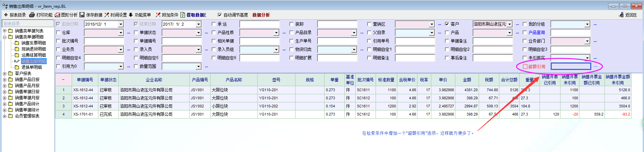Click the 保存数据 floppy disk icon
The width and height of the screenshot is (644, 152).
pos(82,15)
